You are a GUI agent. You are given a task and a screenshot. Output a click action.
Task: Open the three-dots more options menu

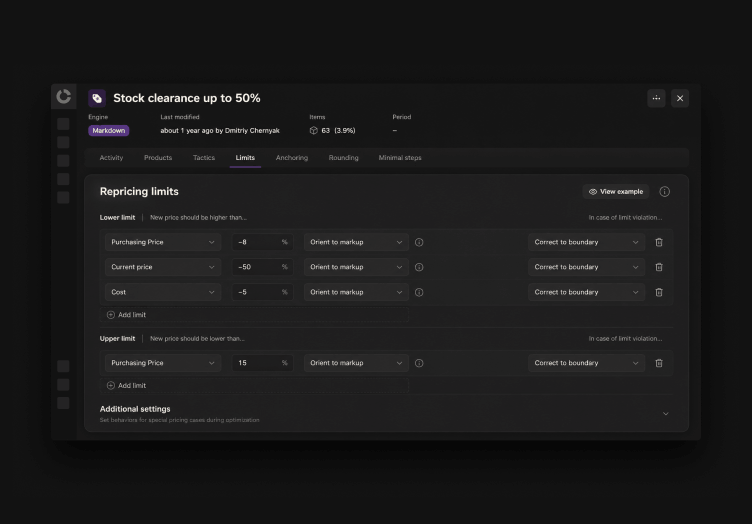click(x=656, y=98)
